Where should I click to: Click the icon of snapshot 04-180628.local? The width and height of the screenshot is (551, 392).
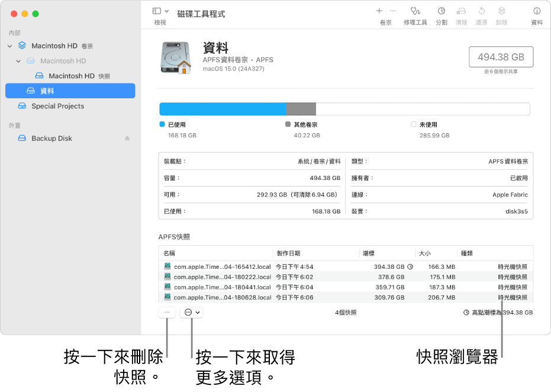tap(167, 297)
